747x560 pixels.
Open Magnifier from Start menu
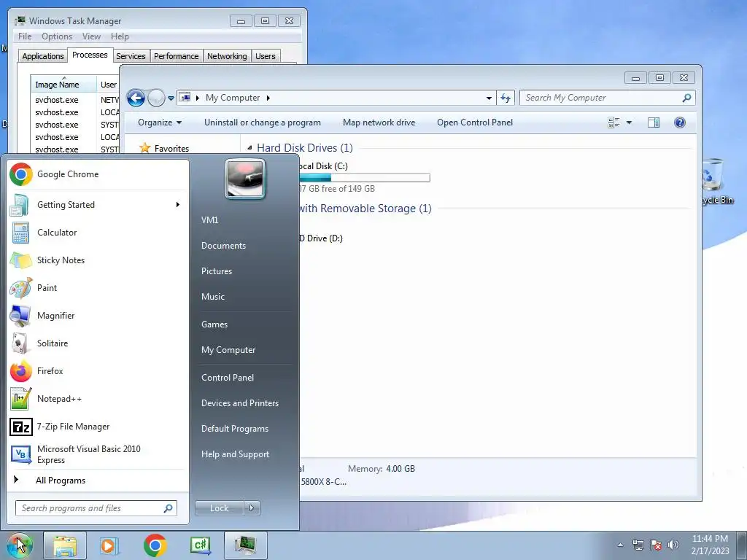coord(98,315)
